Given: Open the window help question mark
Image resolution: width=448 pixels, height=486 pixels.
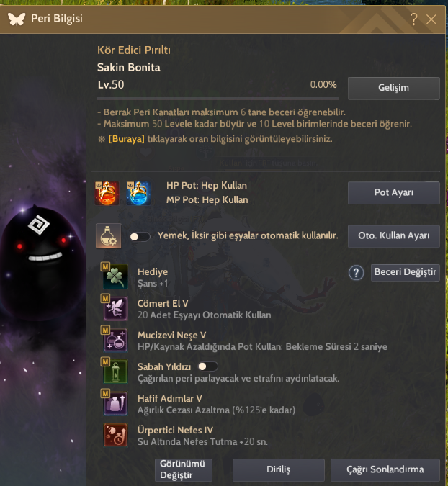Looking at the screenshot, I should coord(413,19).
